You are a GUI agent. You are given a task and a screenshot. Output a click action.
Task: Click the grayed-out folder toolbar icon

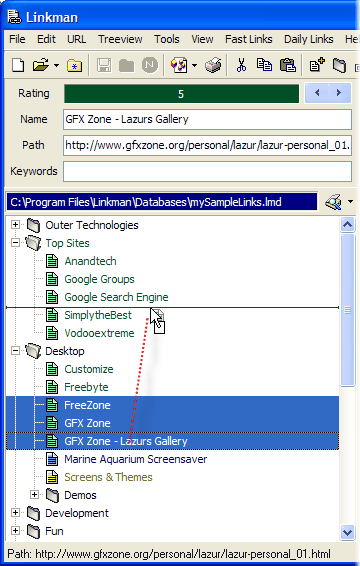coord(126,66)
